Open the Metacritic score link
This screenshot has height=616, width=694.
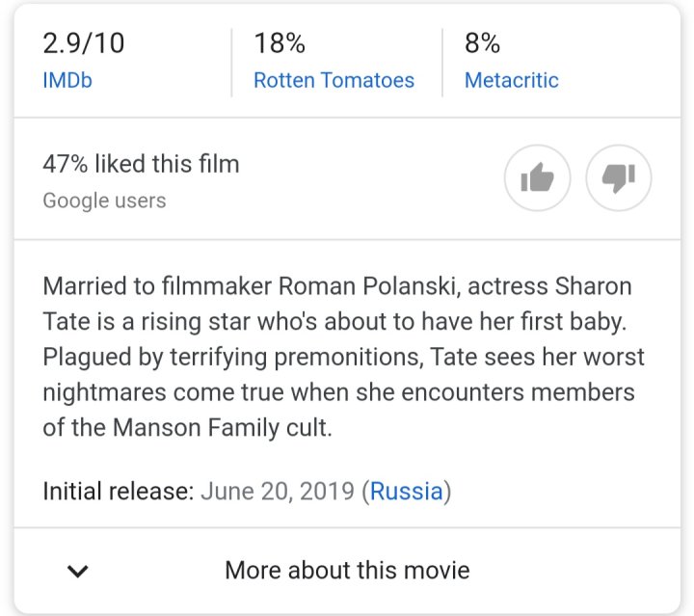click(x=511, y=81)
